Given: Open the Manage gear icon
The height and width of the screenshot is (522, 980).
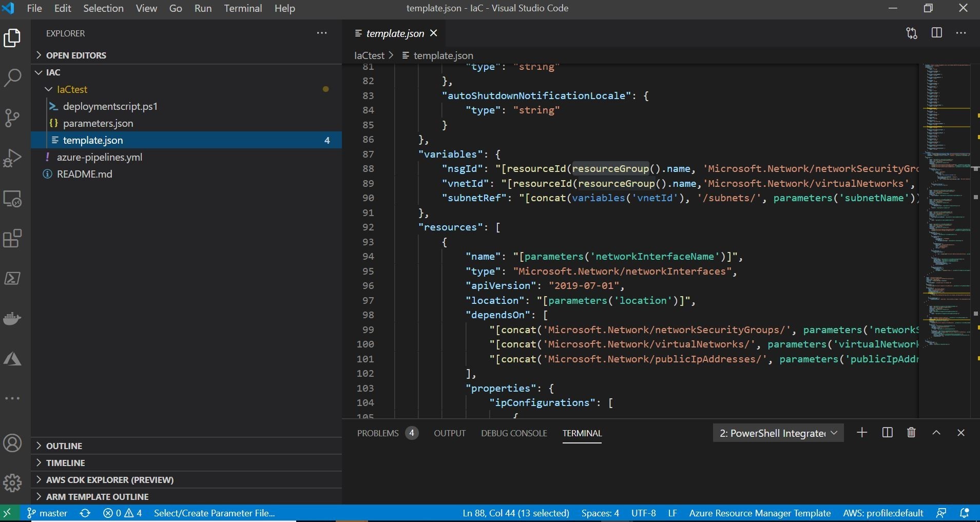Looking at the screenshot, I should [x=12, y=482].
